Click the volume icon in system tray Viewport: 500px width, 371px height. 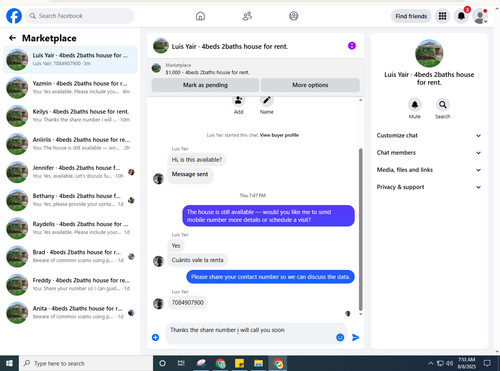[450, 363]
